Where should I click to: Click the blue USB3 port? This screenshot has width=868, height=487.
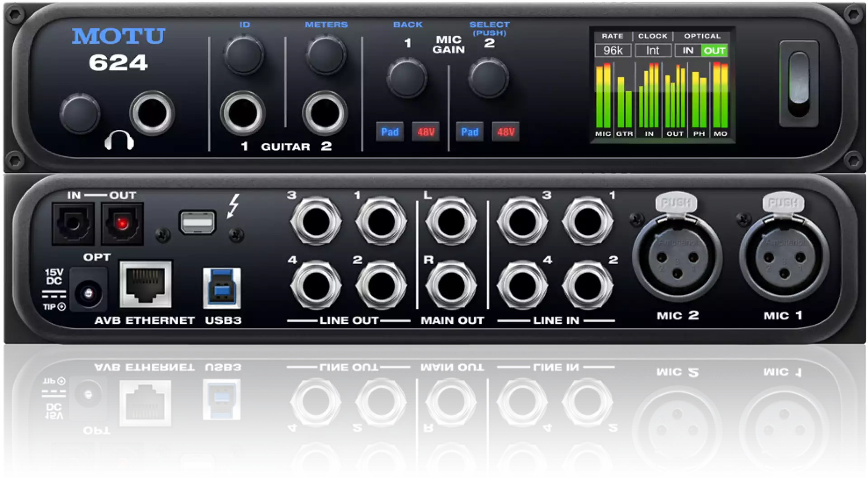coord(222,288)
